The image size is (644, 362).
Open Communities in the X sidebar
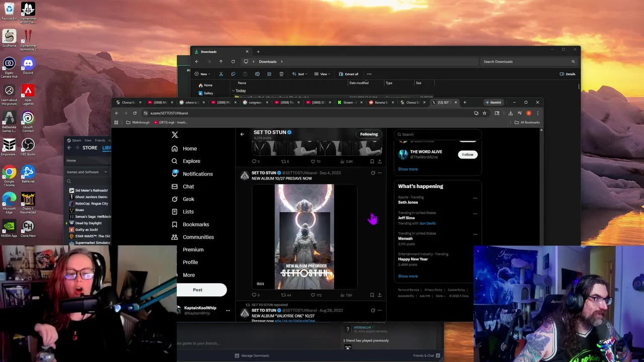193,237
